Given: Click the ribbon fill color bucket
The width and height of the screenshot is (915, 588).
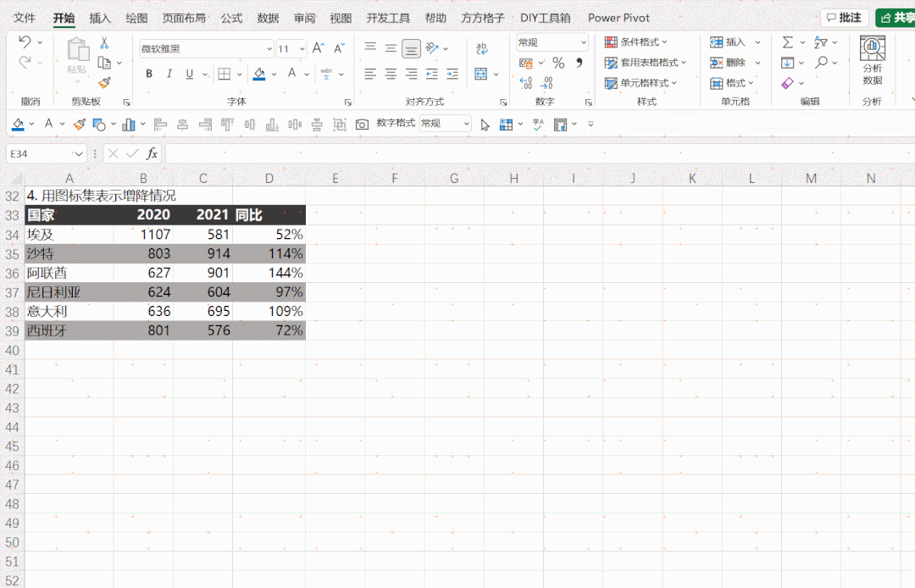Looking at the screenshot, I should pos(259,74).
